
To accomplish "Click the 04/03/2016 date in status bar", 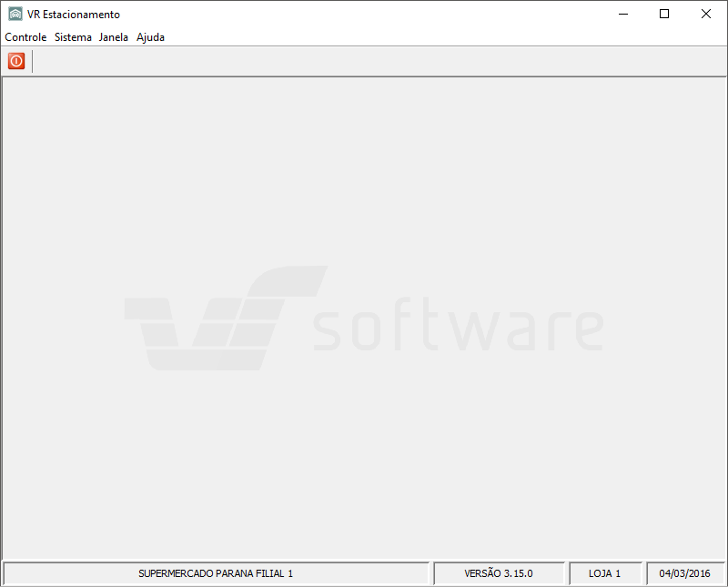I will [685, 573].
